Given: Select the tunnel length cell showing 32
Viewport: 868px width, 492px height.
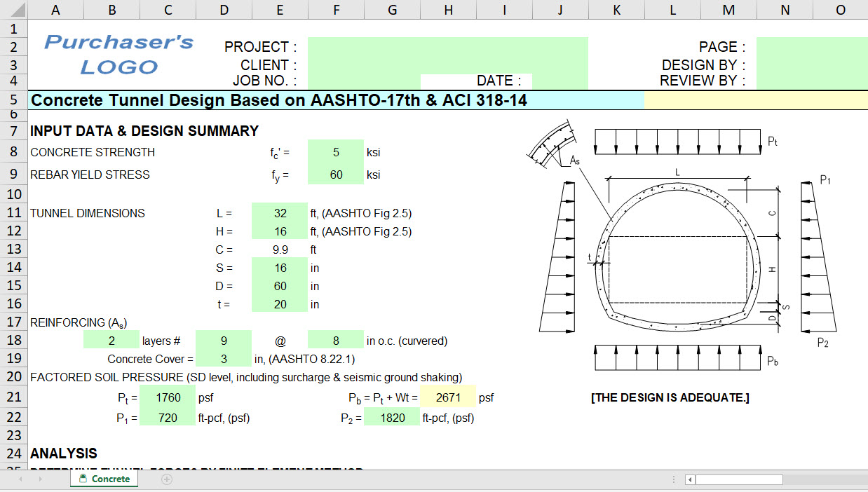Looking at the screenshot, I should 279,212.
